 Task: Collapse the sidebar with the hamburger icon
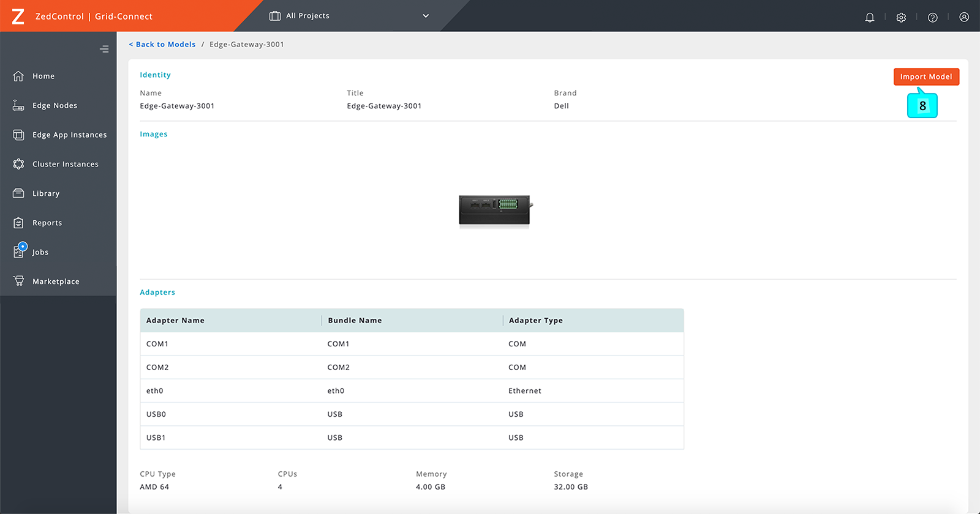click(x=104, y=49)
